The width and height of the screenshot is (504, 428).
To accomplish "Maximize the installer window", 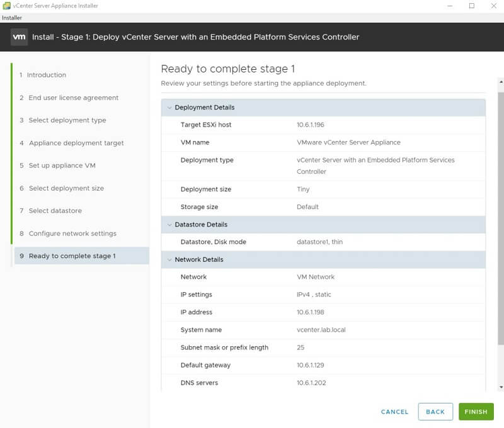I will tap(471, 6).
